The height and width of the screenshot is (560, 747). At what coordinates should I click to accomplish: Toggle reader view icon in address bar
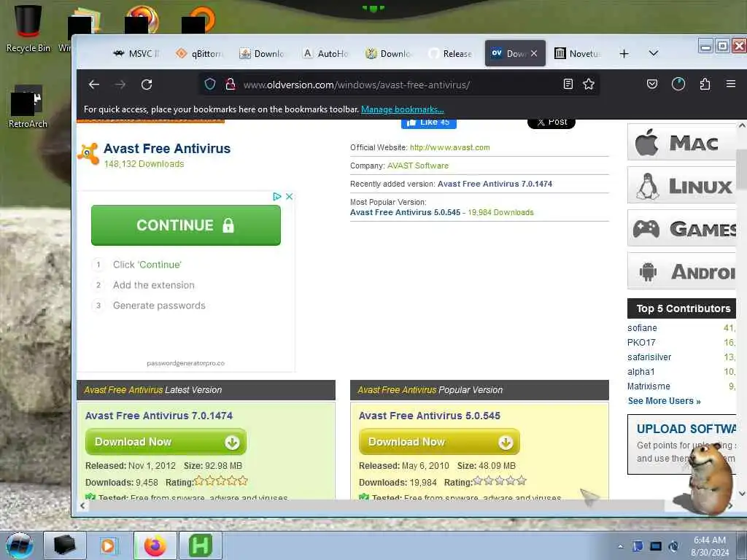(x=568, y=85)
